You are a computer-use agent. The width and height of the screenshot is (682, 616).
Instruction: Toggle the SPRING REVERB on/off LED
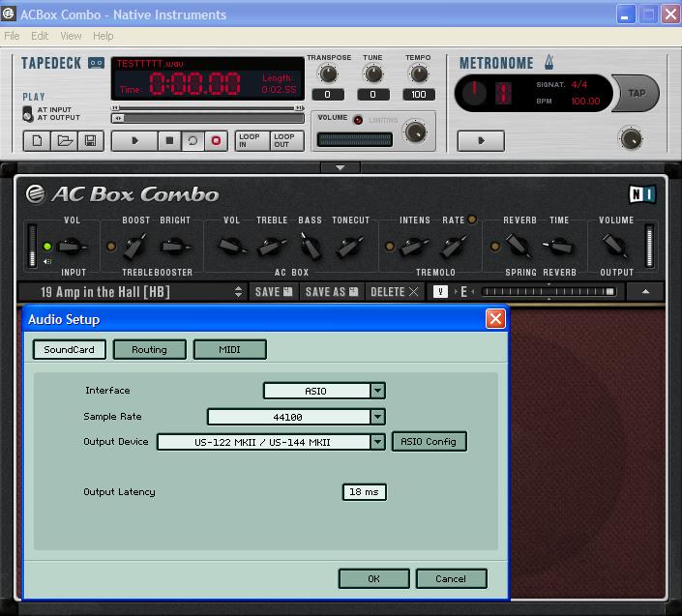[x=495, y=247]
